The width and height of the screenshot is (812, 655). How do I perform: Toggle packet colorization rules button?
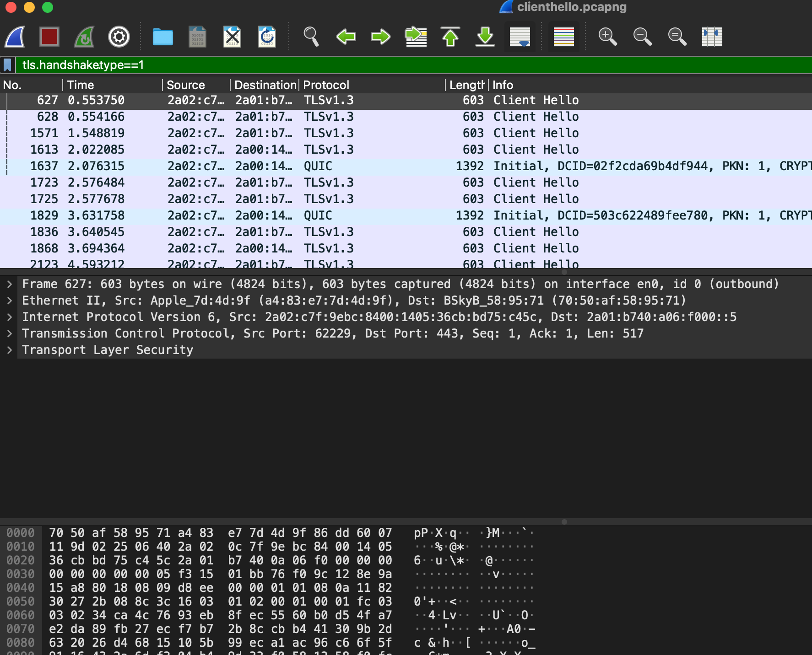pyautogui.click(x=564, y=37)
